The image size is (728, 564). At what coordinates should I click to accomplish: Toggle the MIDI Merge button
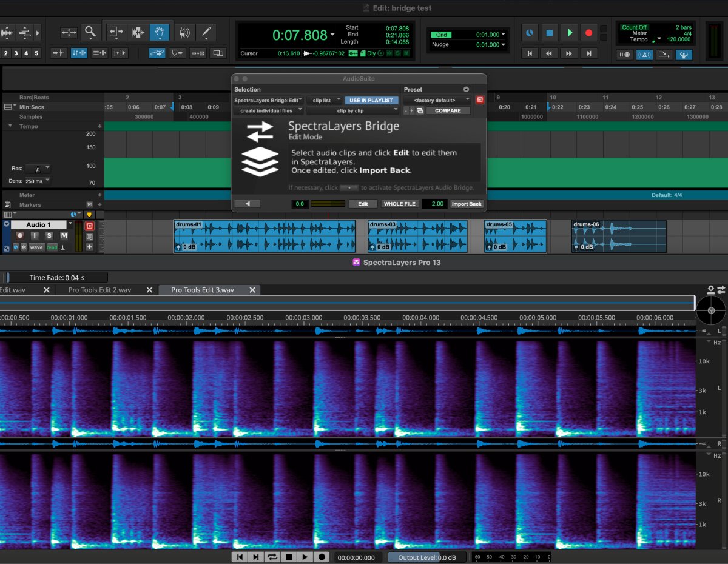pyautogui.click(x=664, y=54)
